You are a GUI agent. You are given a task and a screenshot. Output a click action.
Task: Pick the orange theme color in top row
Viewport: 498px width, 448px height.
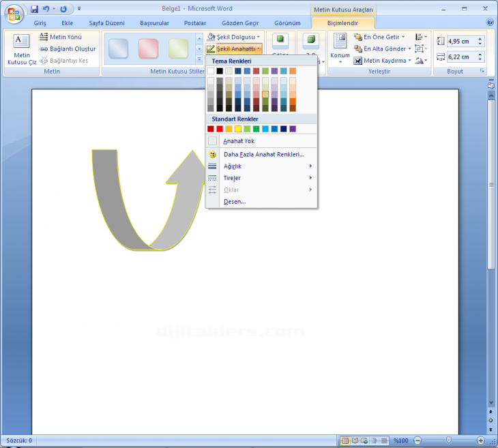(x=293, y=71)
